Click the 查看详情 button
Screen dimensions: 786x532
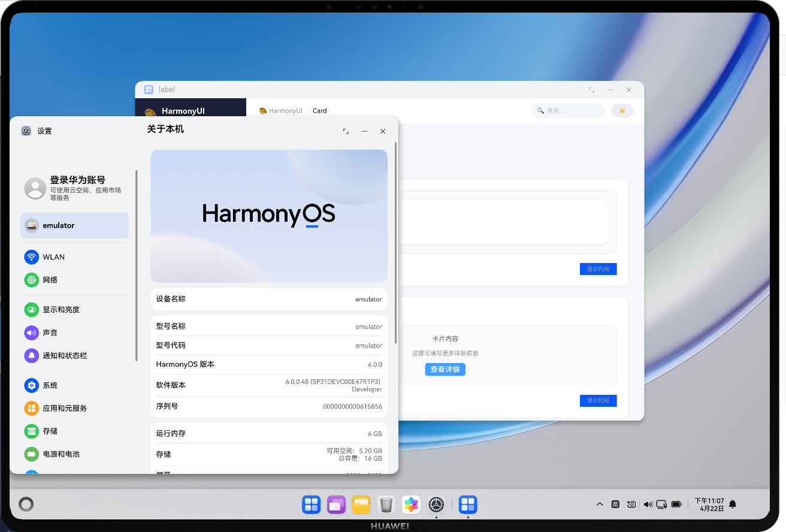point(445,370)
